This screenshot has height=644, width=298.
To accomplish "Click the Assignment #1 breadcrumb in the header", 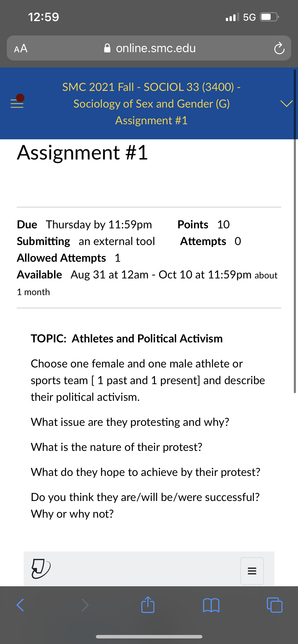I will click(151, 121).
